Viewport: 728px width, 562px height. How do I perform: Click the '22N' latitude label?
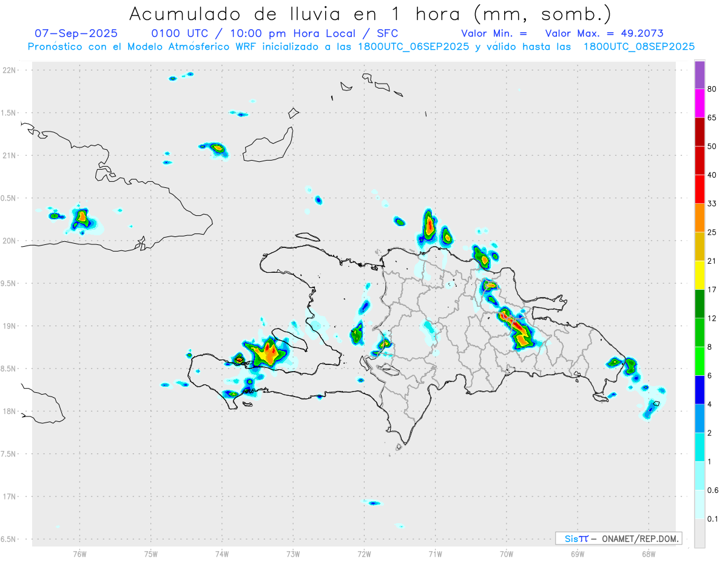tap(8, 70)
